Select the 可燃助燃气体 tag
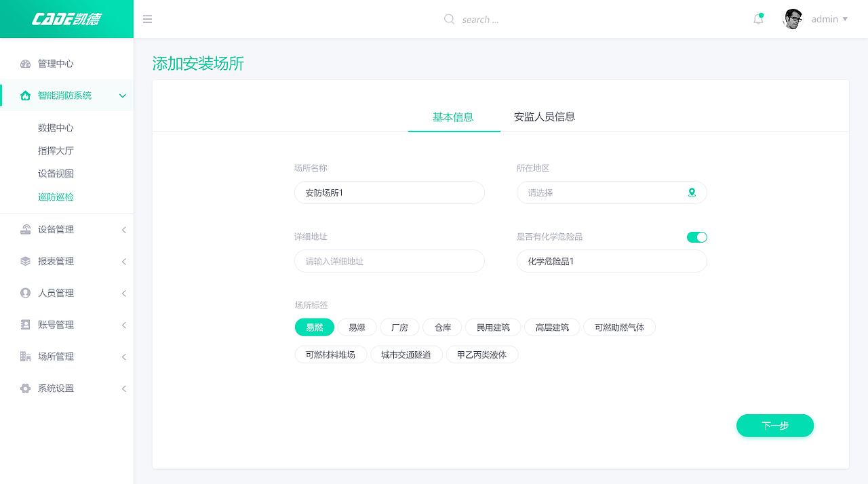The width and height of the screenshot is (868, 484). point(619,327)
